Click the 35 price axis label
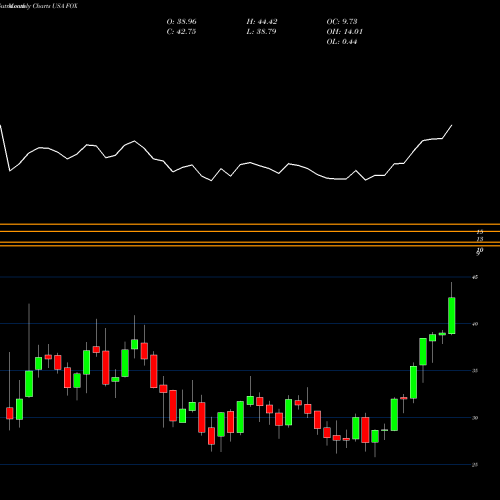 (475, 371)
